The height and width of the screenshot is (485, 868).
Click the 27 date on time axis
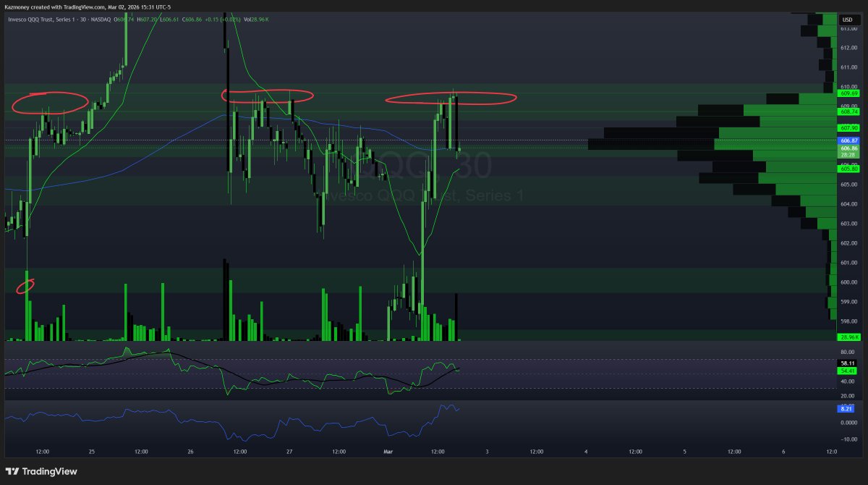[289, 452]
